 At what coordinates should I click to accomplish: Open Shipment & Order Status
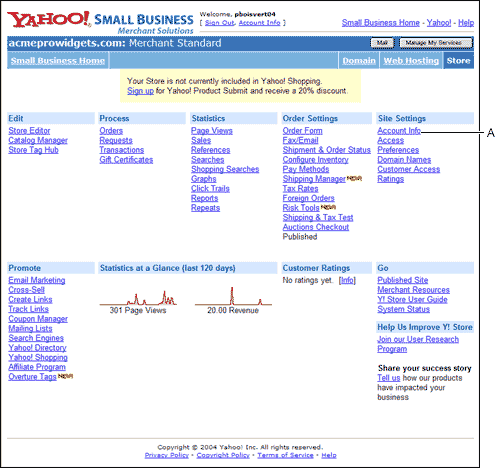(326, 150)
